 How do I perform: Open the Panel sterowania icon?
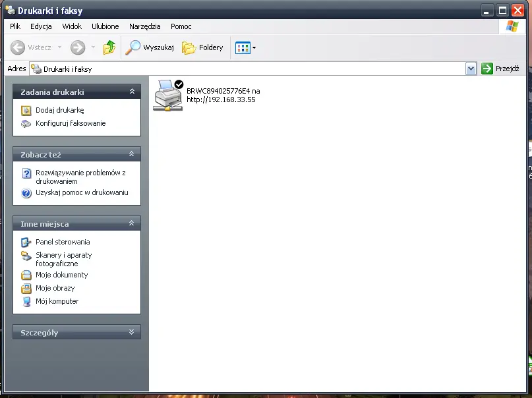(26, 242)
